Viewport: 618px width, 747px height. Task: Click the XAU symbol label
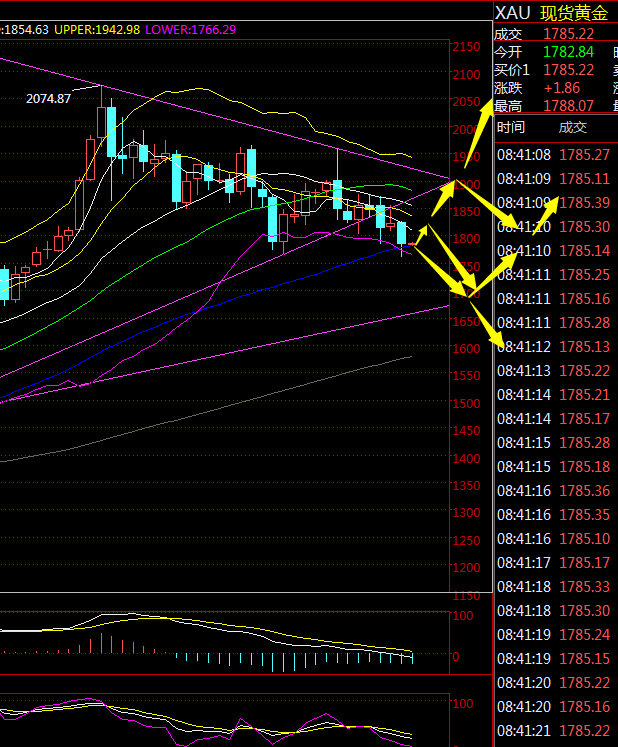[x=512, y=13]
